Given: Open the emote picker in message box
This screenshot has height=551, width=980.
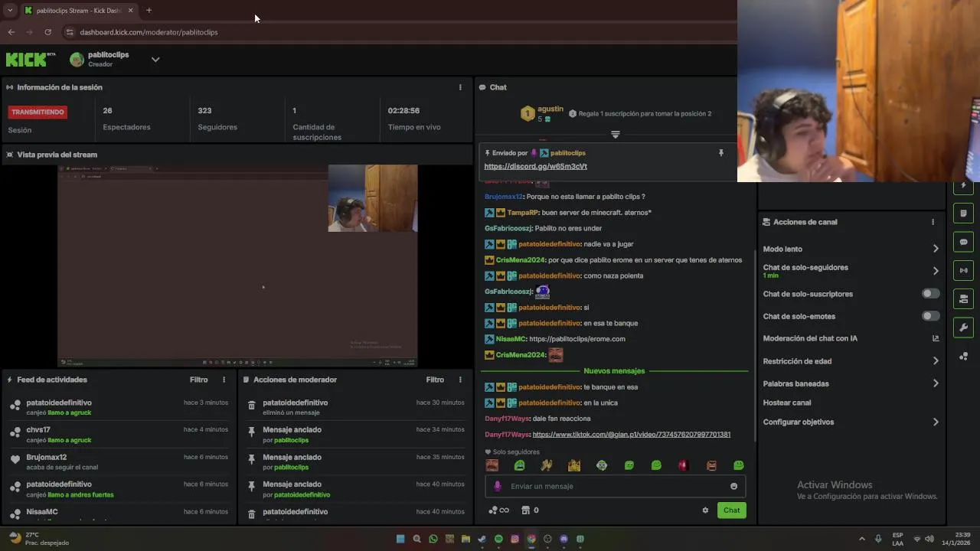Looking at the screenshot, I should pyautogui.click(x=733, y=486).
